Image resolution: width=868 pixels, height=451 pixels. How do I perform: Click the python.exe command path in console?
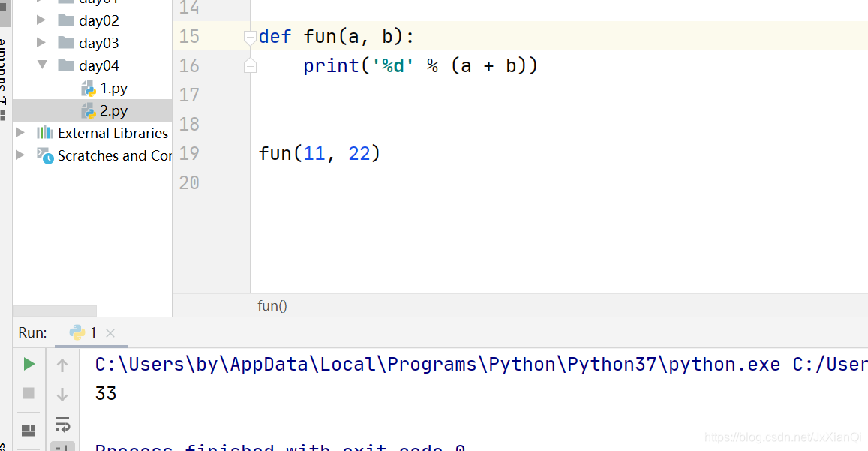pos(437,365)
